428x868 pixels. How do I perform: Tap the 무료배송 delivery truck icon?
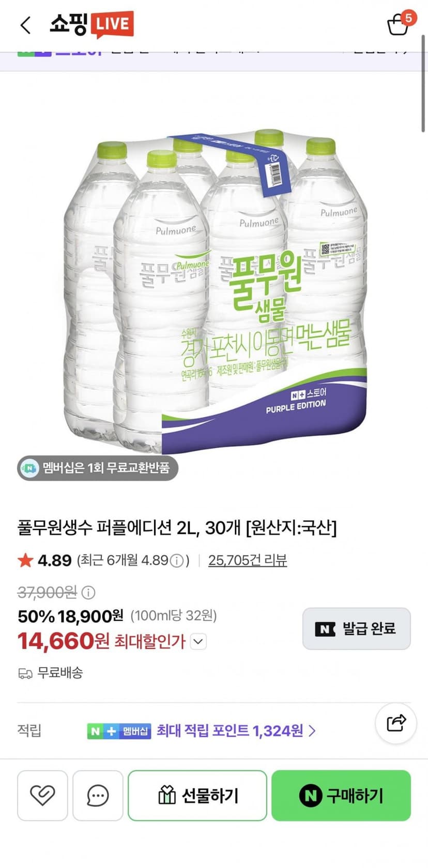tap(25, 673)
